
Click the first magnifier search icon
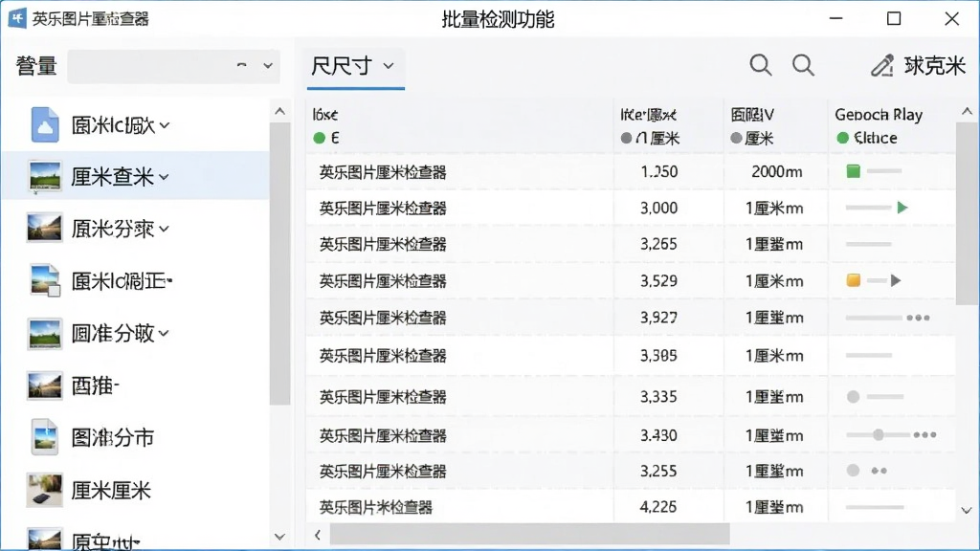click(x=760, y=65)
